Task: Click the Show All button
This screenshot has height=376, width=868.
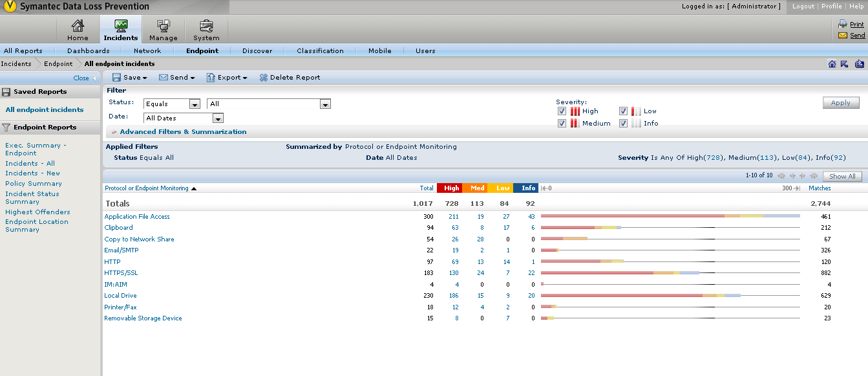Action: pyautogui.click(x=842, y=176)
